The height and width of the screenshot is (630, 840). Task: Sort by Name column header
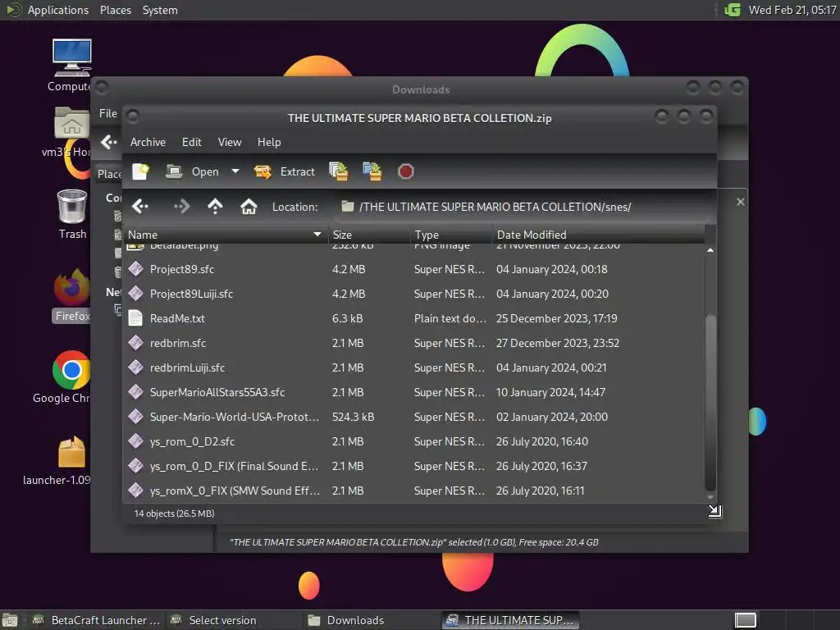pyautogui.click(x=225, y=235)
